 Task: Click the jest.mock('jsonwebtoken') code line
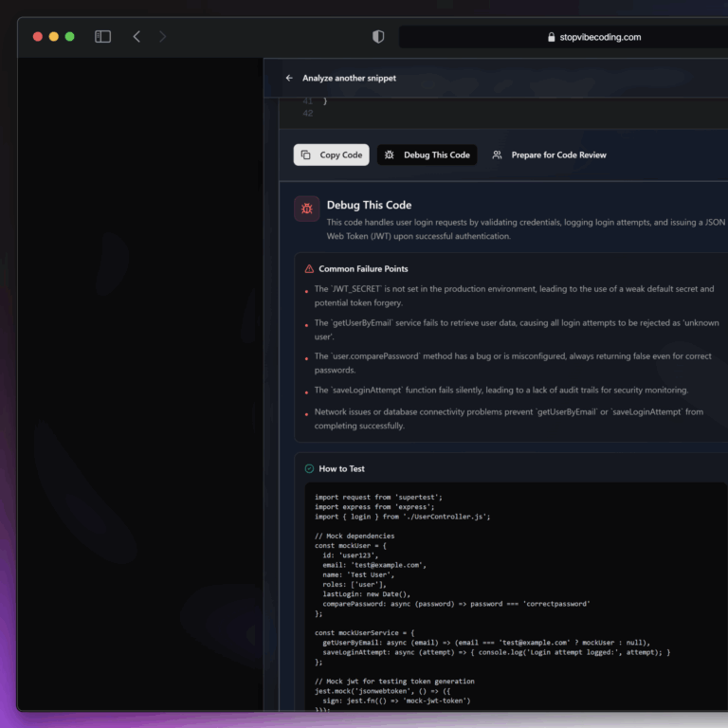click(x=382, y=691)
